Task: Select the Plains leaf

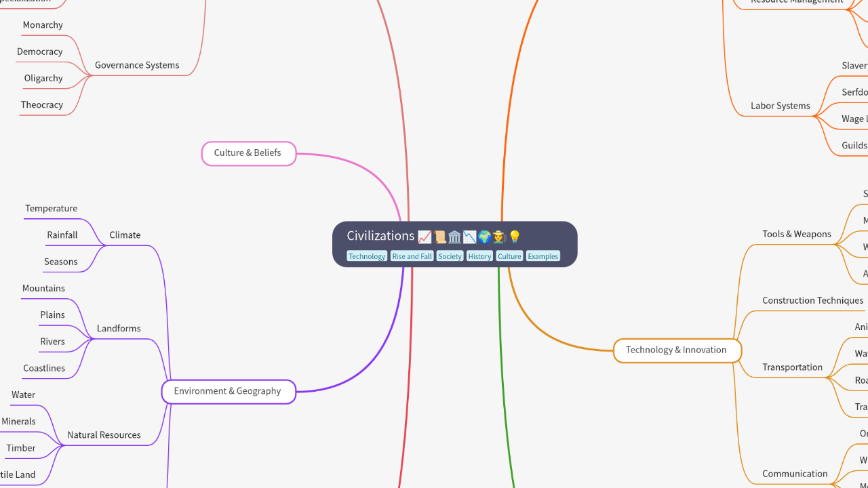Action: [x=52, y=314]
